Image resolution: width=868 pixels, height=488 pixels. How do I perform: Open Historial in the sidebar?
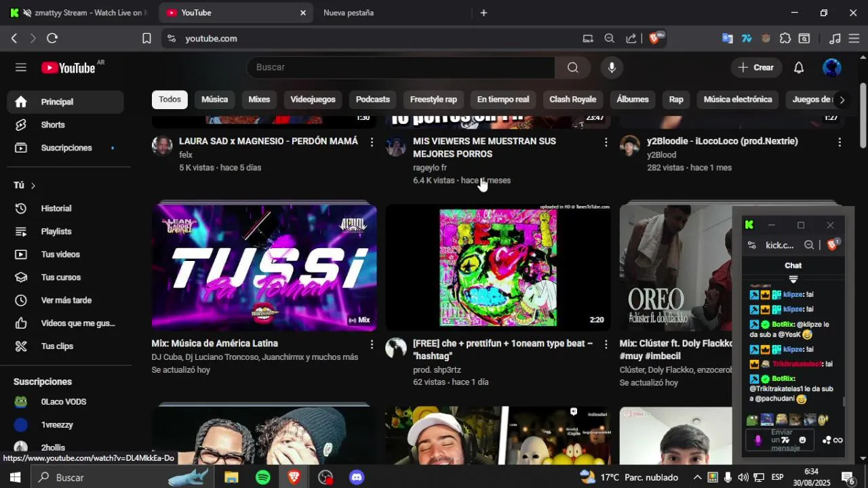pyautogui.click(x=66, y=209)
